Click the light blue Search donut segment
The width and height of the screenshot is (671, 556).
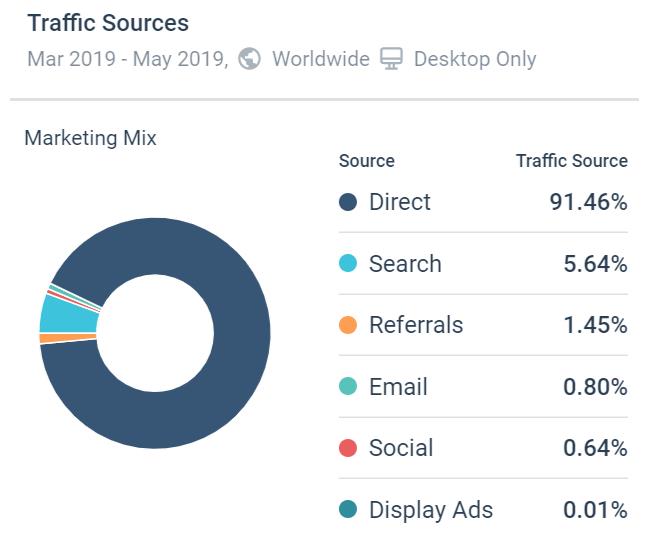click(x=68, y=313)
